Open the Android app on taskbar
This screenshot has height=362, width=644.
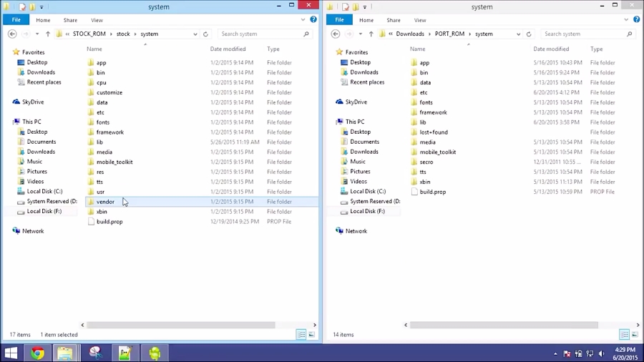pos(154,353)
